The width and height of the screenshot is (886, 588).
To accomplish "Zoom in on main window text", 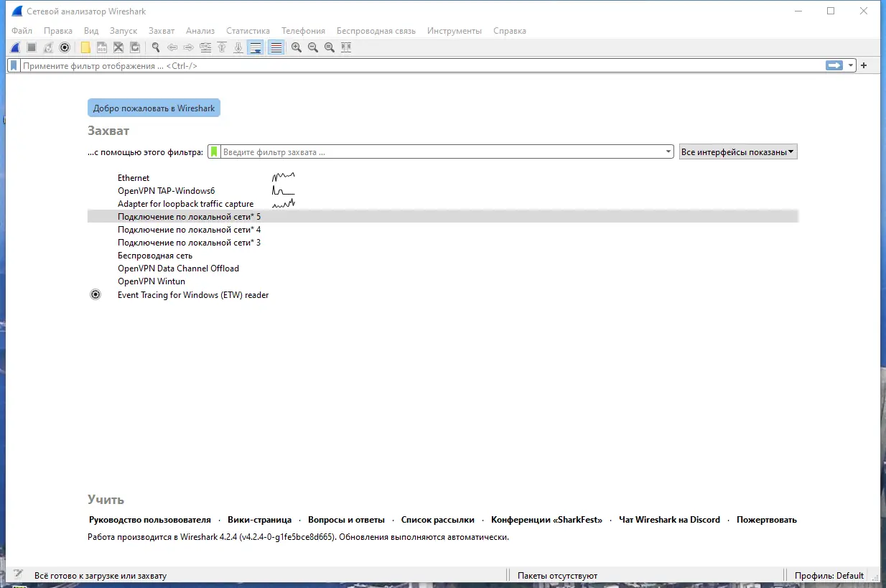I will (297, 47).
